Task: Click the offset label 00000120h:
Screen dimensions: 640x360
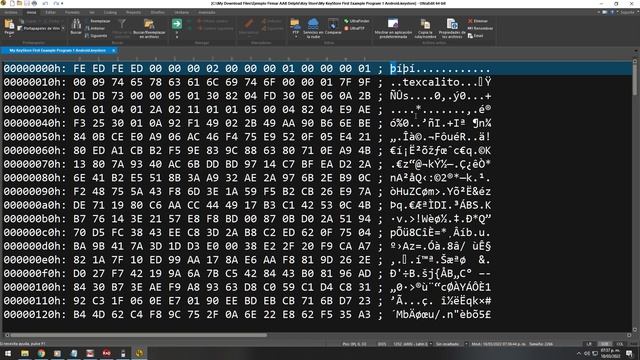Action: pos(35,314)
